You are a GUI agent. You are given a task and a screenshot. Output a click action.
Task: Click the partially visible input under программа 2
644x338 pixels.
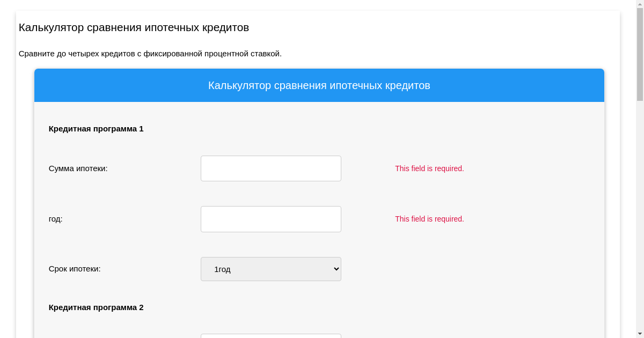pos(270,336)
